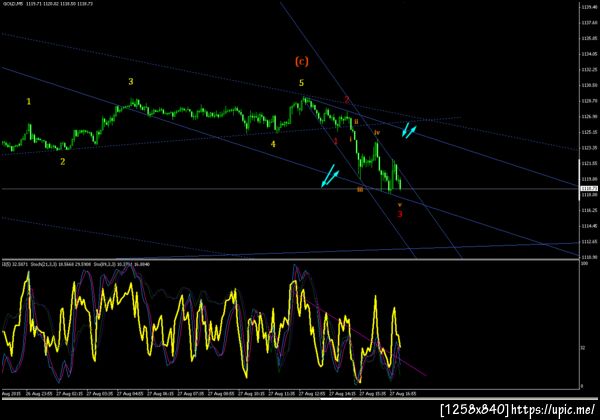Image resolution: width=600 pixels, height=420 pixels.
Task: Click the 26 Aug 23:55 time axis label
Action: [x=38, y=393]
